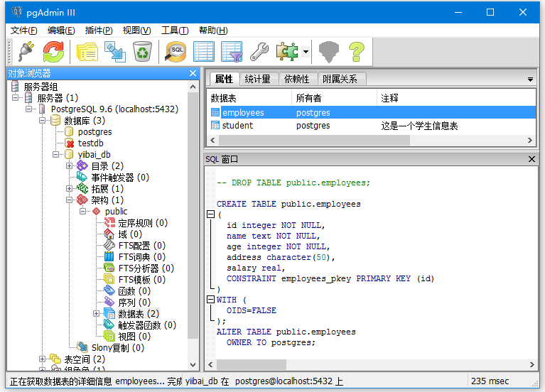This screenshot has height=392, width=545.
Task: Expand the 表空间 (2) node
Action: coord(43,359)
